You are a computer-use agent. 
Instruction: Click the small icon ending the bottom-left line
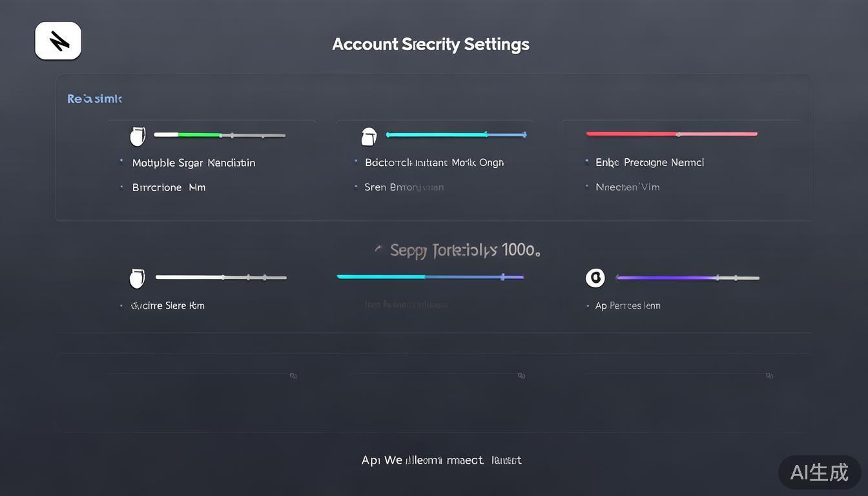coord(293,375)
